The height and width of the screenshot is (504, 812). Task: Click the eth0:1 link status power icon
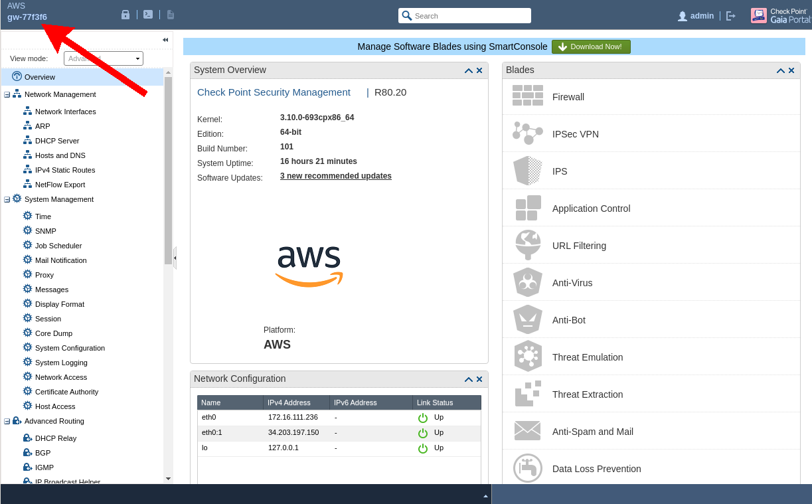[423, 433]
